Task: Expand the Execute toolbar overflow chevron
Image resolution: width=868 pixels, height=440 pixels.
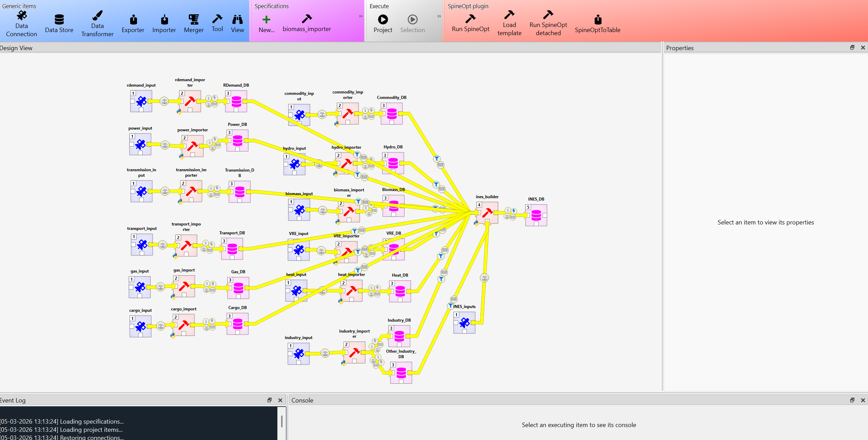Action: 439,16
